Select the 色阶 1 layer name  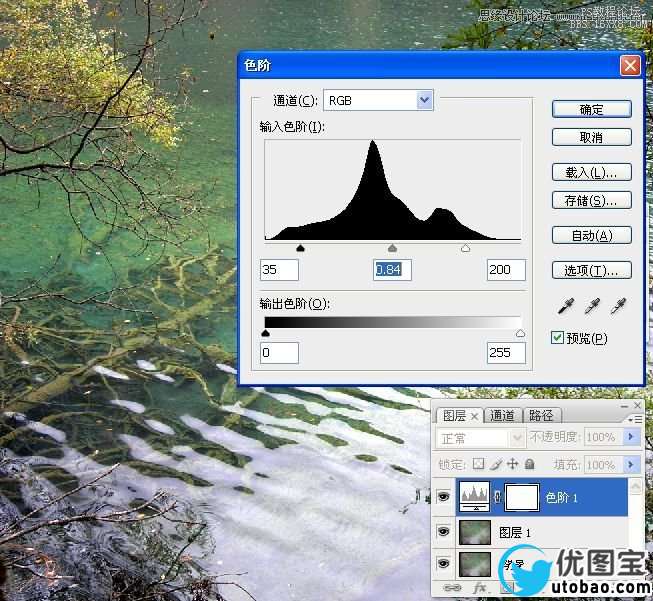(x=561, y=498)
